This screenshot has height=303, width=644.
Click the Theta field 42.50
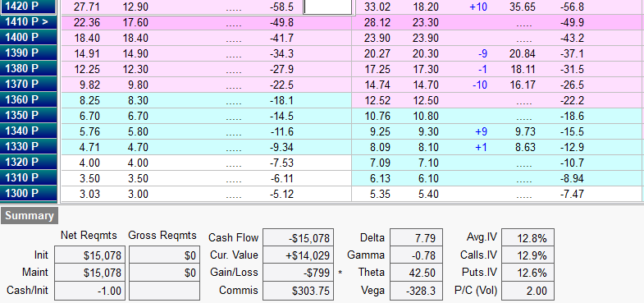click(x=416, y=273)
